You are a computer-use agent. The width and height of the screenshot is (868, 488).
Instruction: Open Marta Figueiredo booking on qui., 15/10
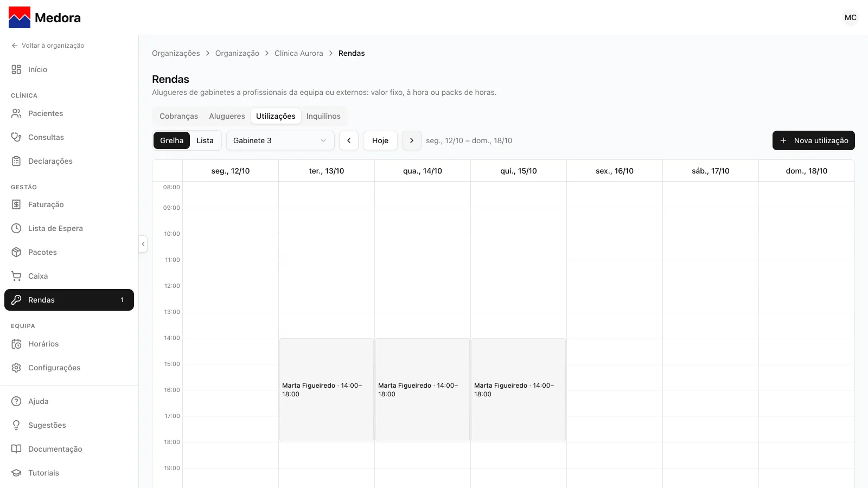pyautogui.click(x=519, y=390)
